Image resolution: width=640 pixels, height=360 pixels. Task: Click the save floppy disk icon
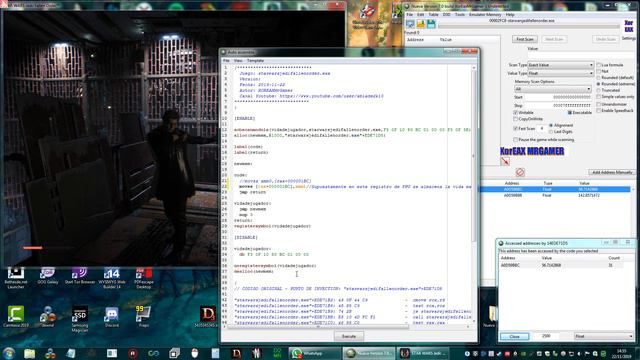click(x=431, y=24)
